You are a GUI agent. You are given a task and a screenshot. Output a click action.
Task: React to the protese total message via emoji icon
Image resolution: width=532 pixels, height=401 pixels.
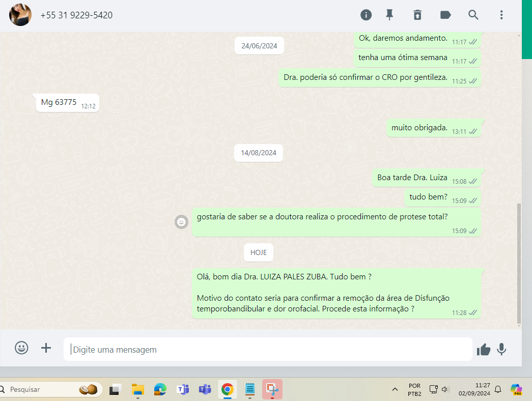tap(182, 222)
